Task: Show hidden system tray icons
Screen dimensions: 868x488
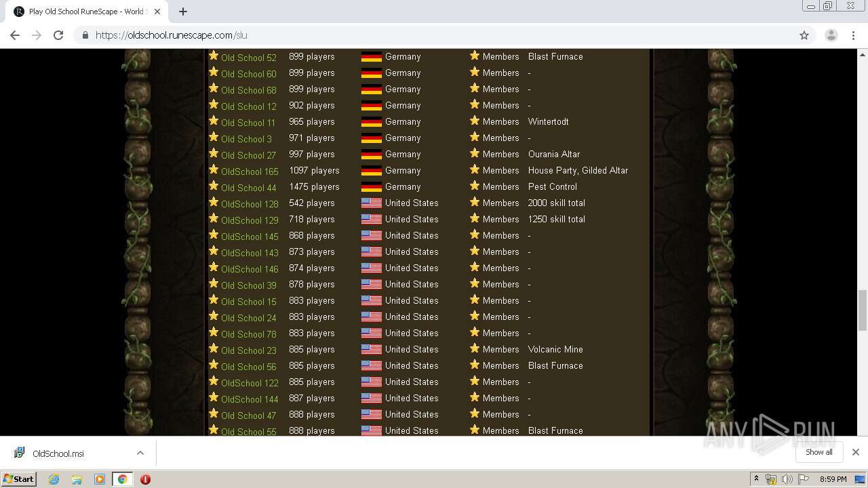Action: [x=756, y=479]
